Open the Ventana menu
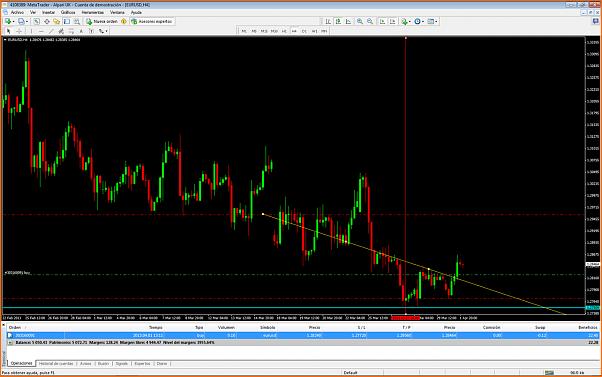 point(117,13)
